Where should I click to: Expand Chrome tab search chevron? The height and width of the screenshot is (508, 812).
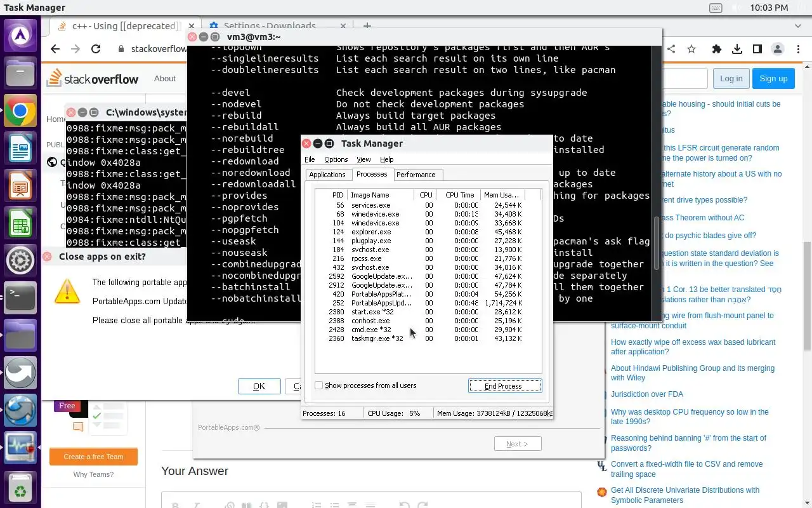(x=798, y=26)
